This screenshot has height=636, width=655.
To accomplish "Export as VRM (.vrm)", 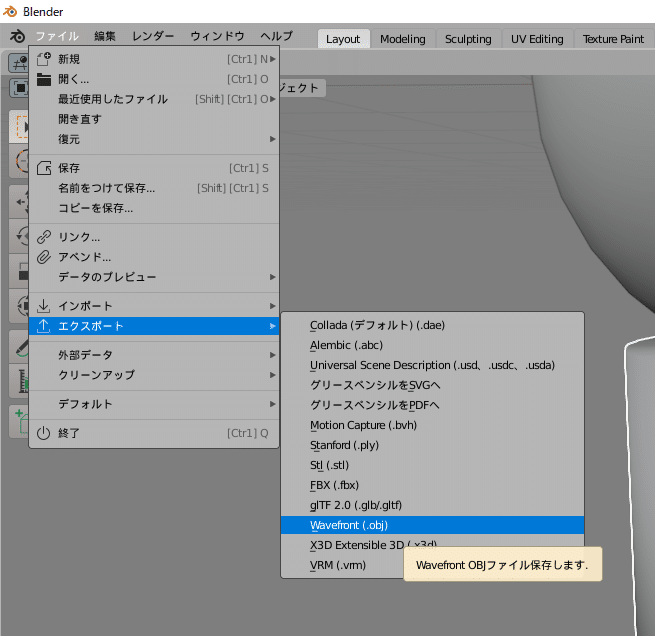I will tap(343, 565).
